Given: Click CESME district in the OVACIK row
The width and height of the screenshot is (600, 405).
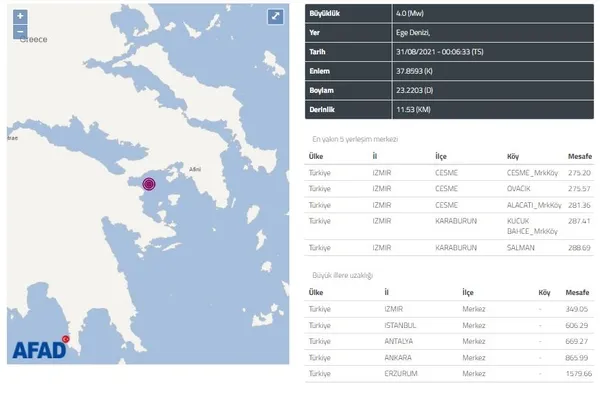Looking at the screenshot, I should click(446, 188).
